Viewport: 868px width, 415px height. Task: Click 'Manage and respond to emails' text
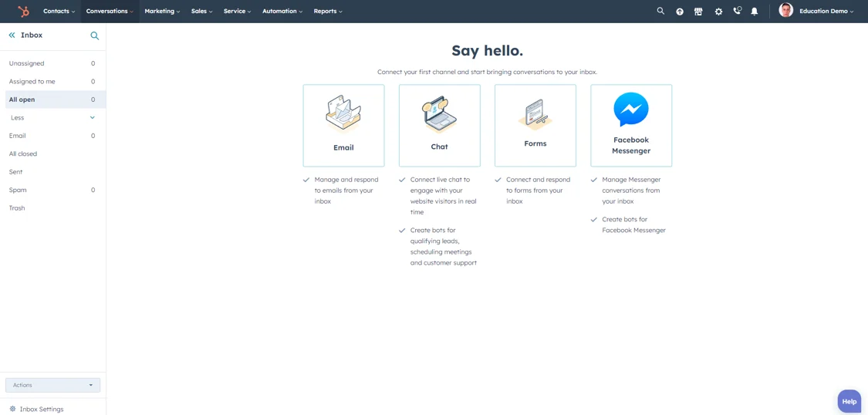point(346,191)
